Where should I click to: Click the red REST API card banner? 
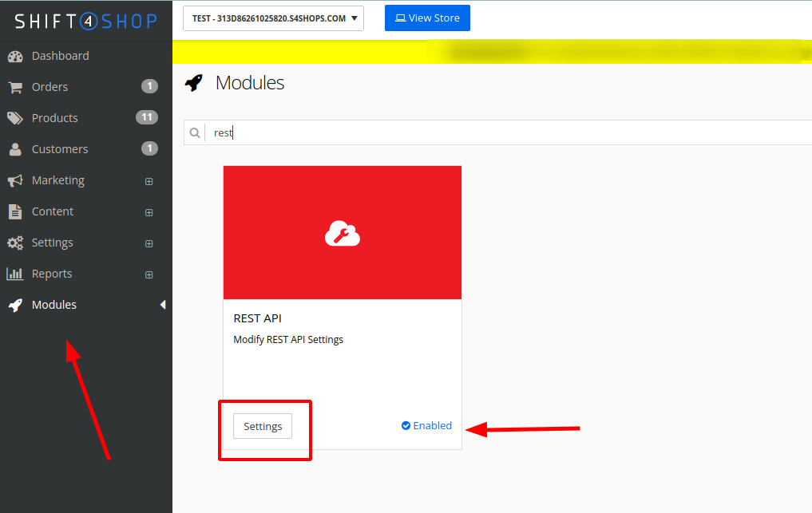(x=343, y=232)
